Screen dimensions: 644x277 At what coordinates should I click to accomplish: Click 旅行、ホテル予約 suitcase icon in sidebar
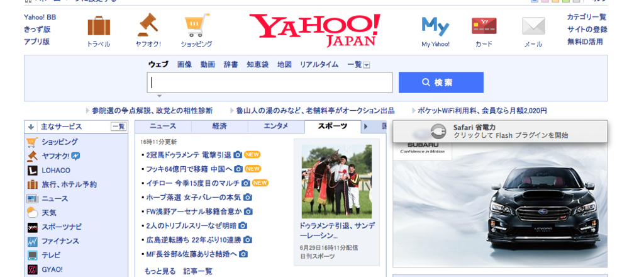point(33,184)
